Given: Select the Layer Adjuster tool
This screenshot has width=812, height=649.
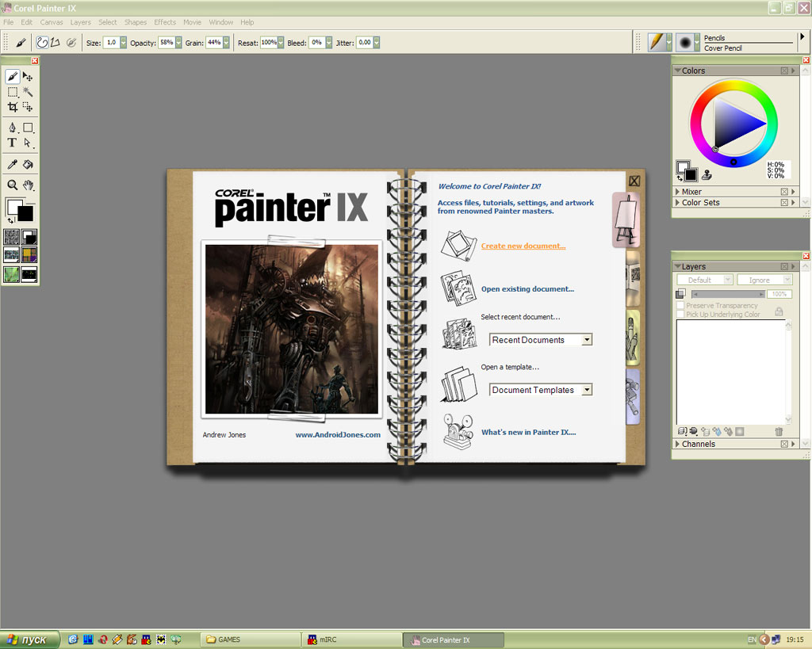Looking at the screenshot, I should [x=28, y=77].
